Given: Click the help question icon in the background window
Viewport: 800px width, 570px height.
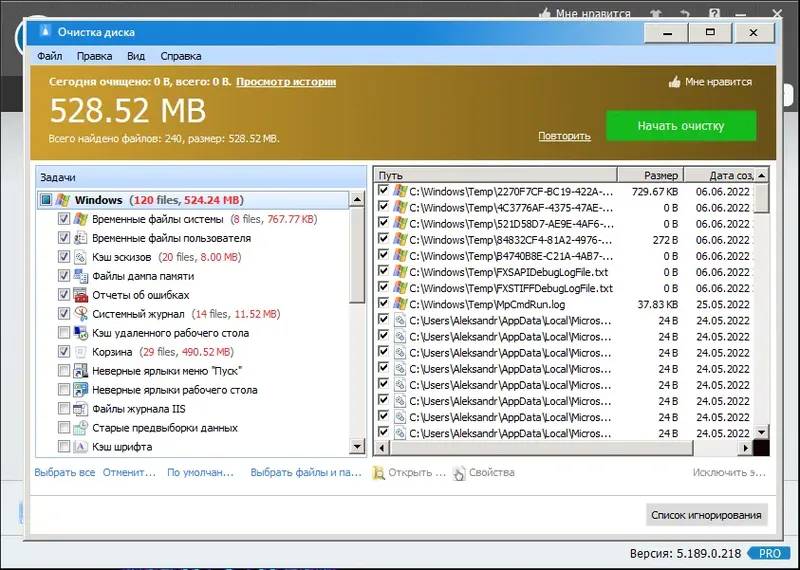Looking at the screenshot, I should pos(715,13).
